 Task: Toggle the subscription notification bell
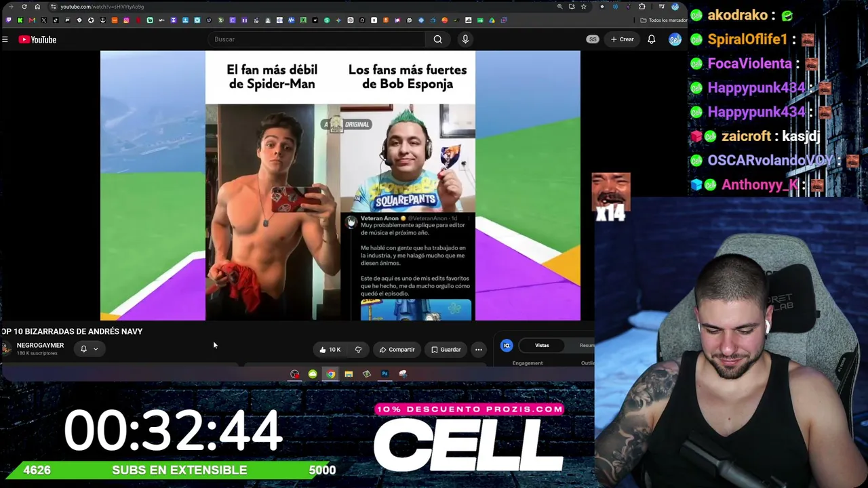[83, 349]
